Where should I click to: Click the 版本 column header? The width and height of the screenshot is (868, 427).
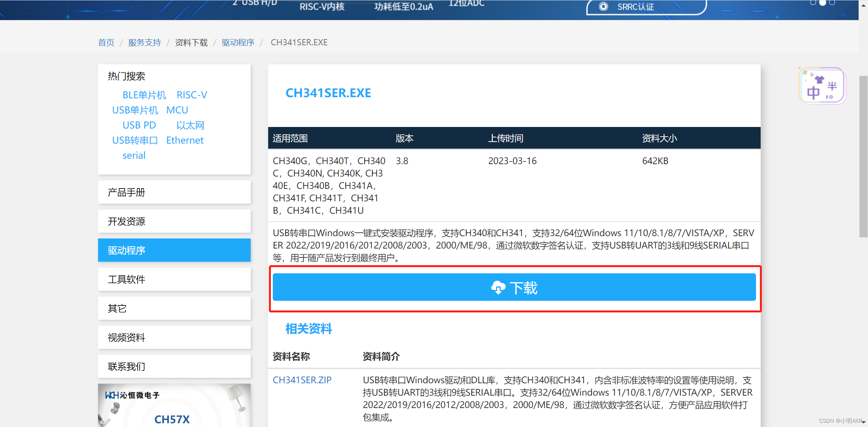pyautogui.click(x=405, y=138)
